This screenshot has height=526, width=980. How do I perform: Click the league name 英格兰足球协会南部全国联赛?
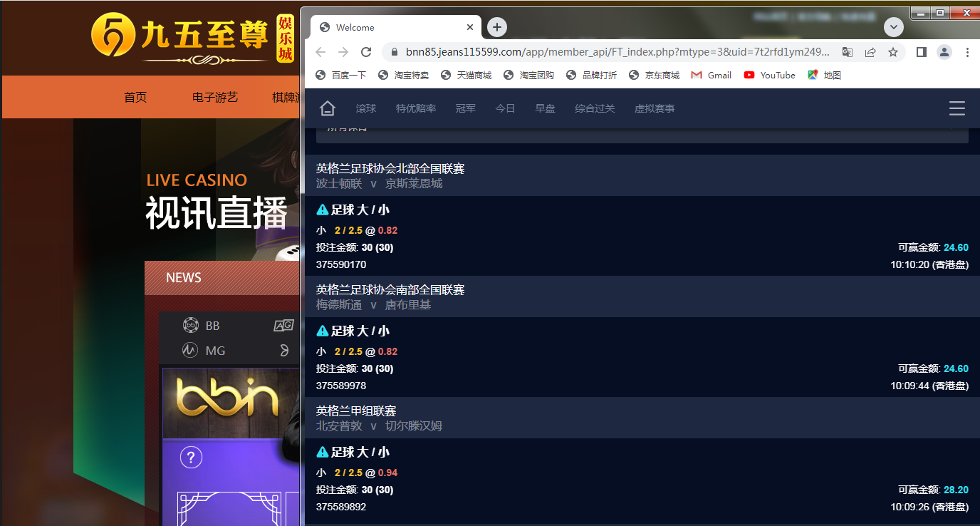click(390, 290)
